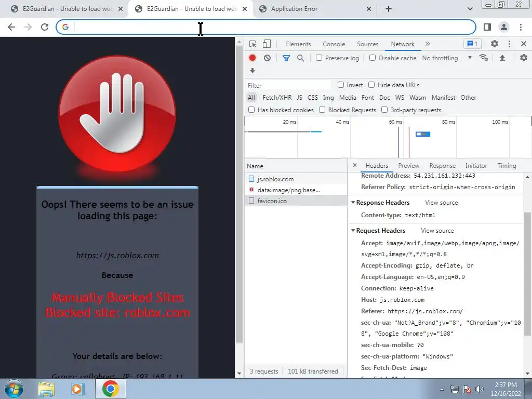Toggle the Chrome side panel icon

click(487, 27)
